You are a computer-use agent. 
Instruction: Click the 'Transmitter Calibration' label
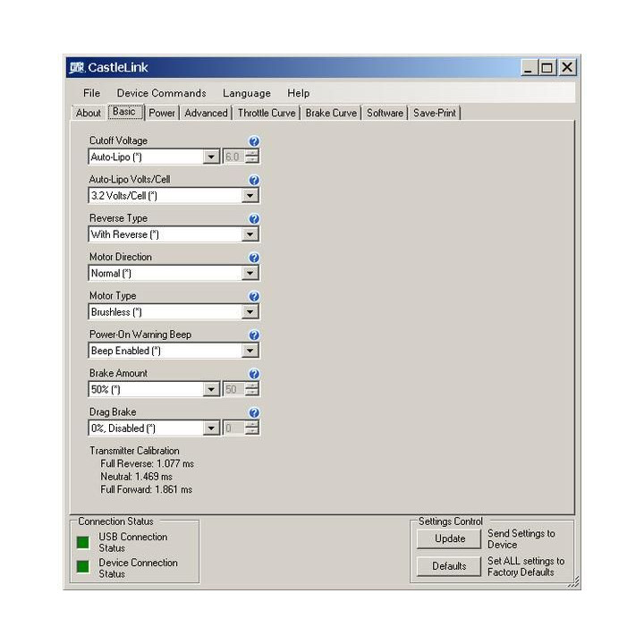point(134,451)
